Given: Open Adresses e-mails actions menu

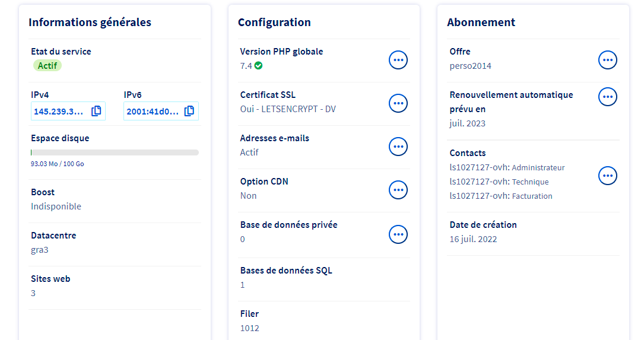Looking at the screenshot, I should tap(398, 147).
